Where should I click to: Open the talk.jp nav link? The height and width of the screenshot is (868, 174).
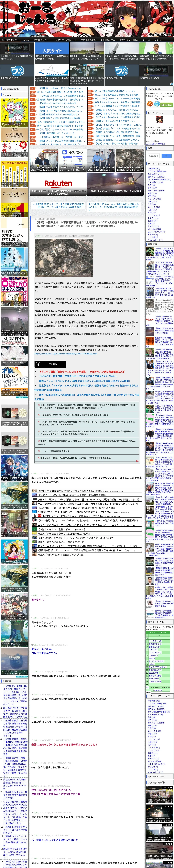click(x=157, y=40)
